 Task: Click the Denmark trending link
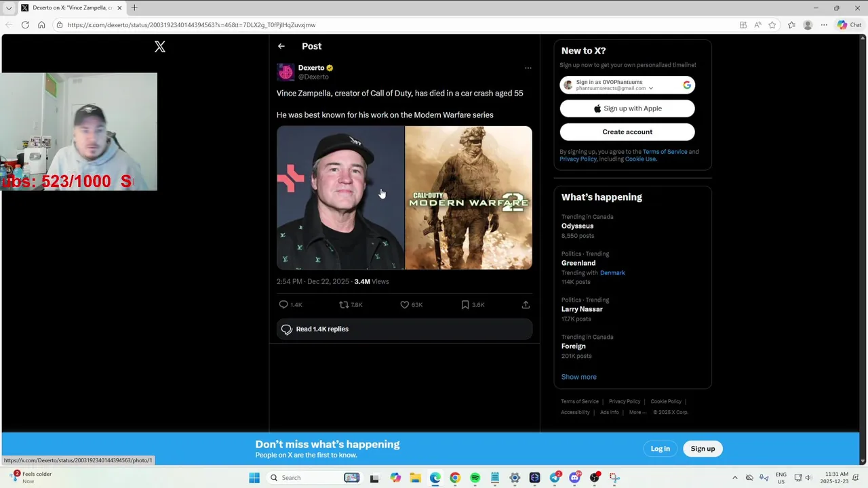(x=612, y=273)
